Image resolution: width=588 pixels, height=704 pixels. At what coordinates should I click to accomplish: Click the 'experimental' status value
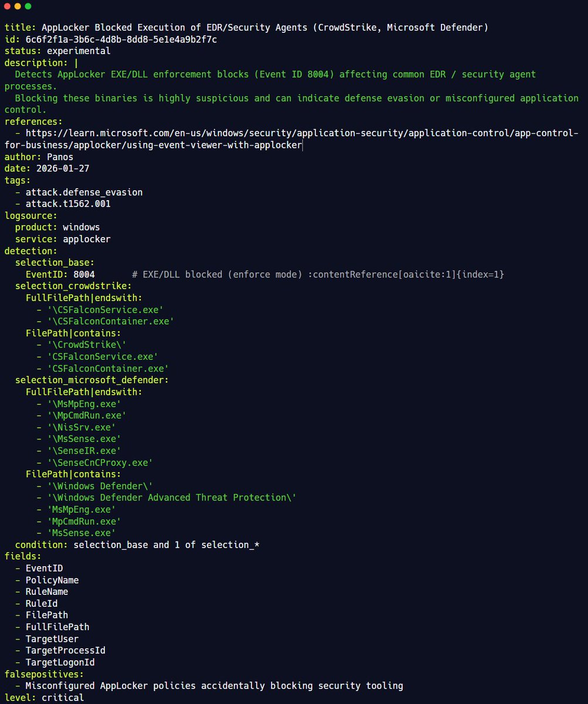coord(79,51)
